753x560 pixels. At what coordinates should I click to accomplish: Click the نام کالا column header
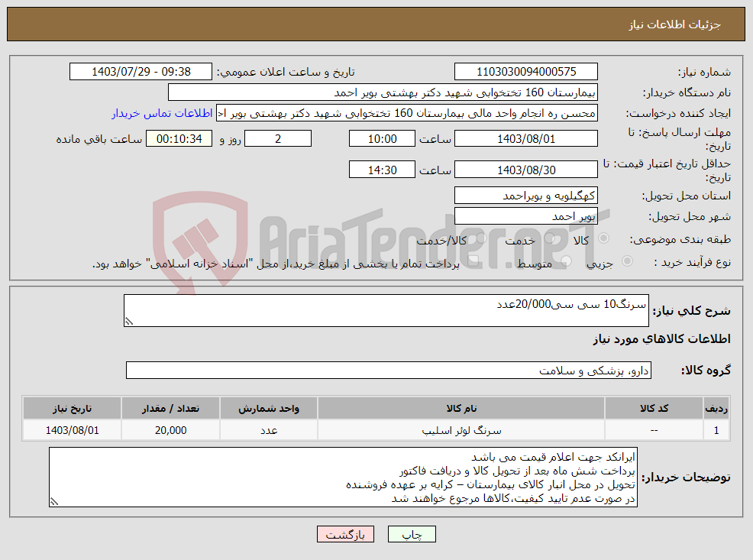(461, 408)
